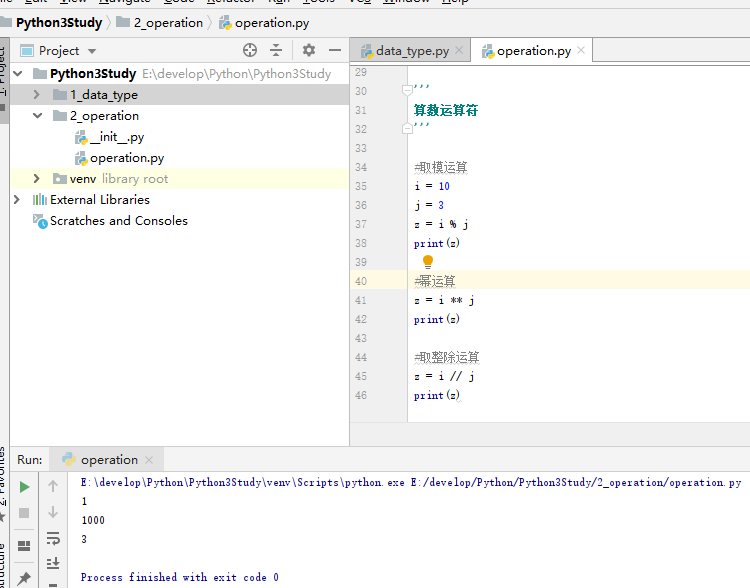Click 'Process finished with exit code 0' text
Screen dimensions: 750x588
tap(179, 577)
